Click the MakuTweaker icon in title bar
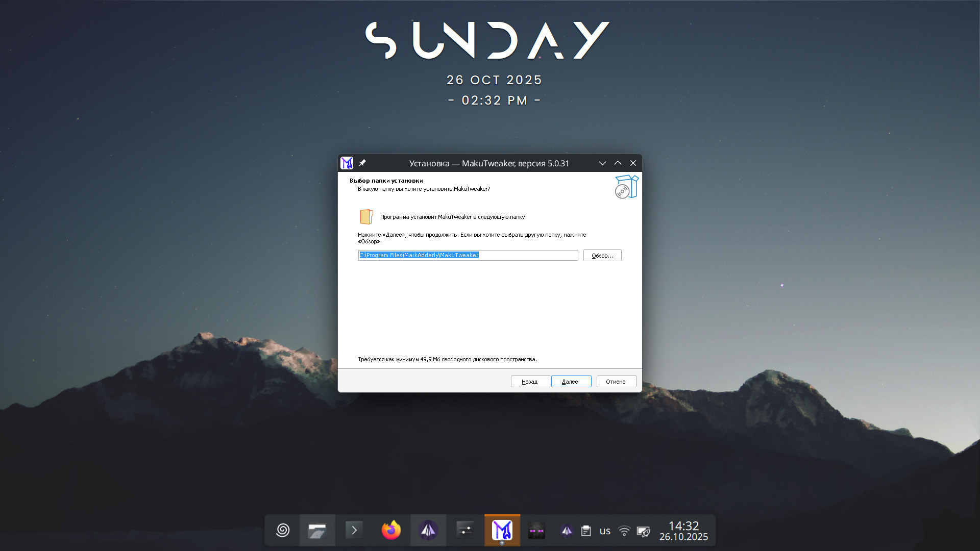 point(347,163)
